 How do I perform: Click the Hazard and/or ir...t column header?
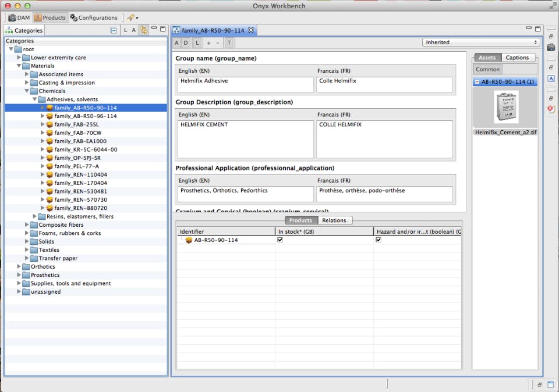tap(418, 232)
